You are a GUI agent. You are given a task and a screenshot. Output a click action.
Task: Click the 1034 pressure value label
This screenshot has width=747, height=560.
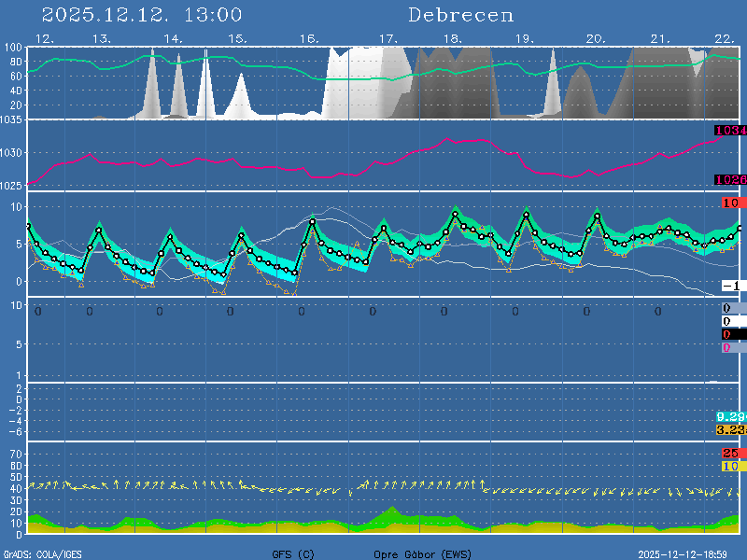[x=730, y=131]
